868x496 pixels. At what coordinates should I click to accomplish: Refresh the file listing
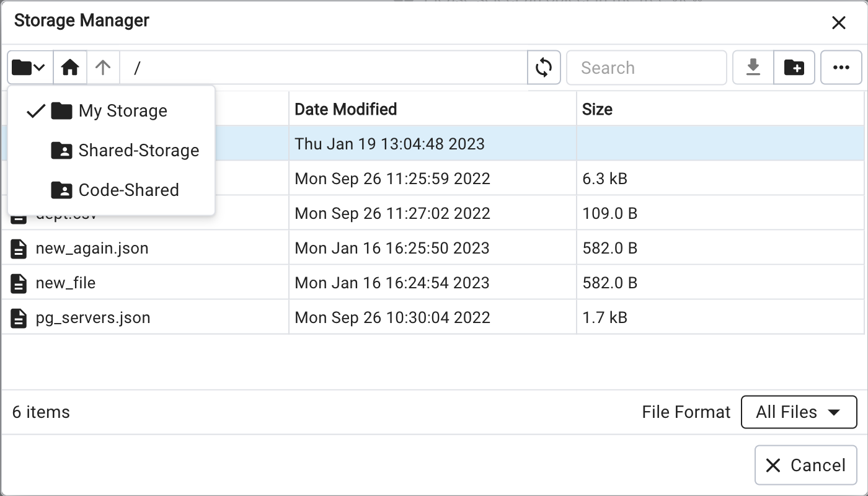tap(544, 68)
